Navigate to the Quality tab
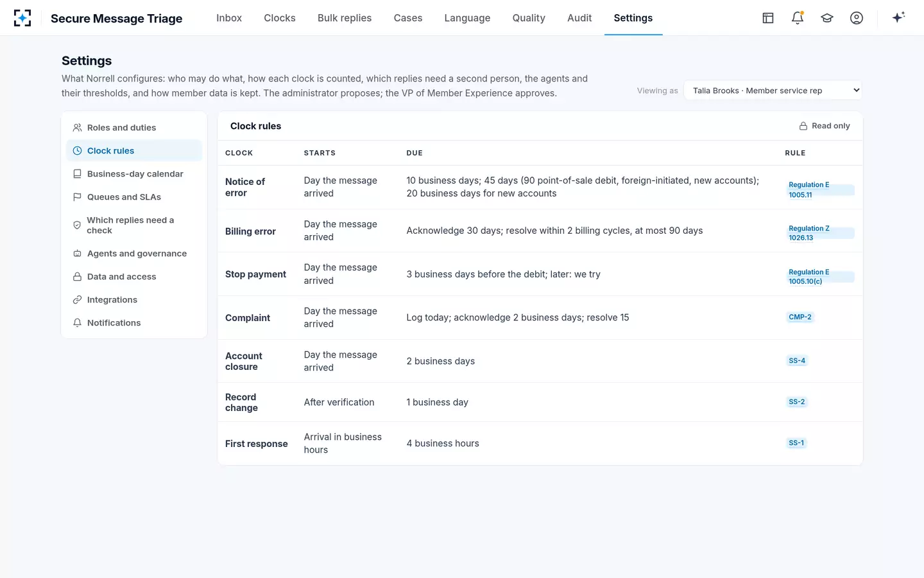Viewport: 924px width, 578px height. click(x=529, y=18)
